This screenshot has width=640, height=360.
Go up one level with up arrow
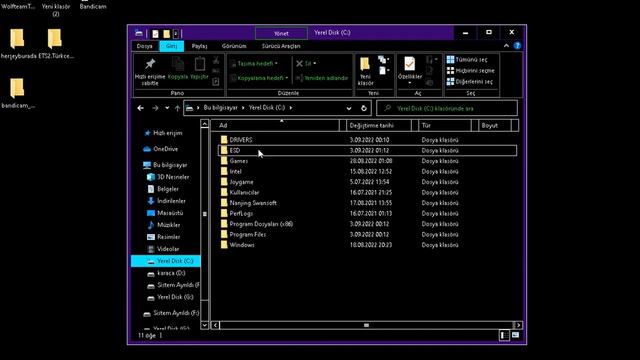[177, 108]
